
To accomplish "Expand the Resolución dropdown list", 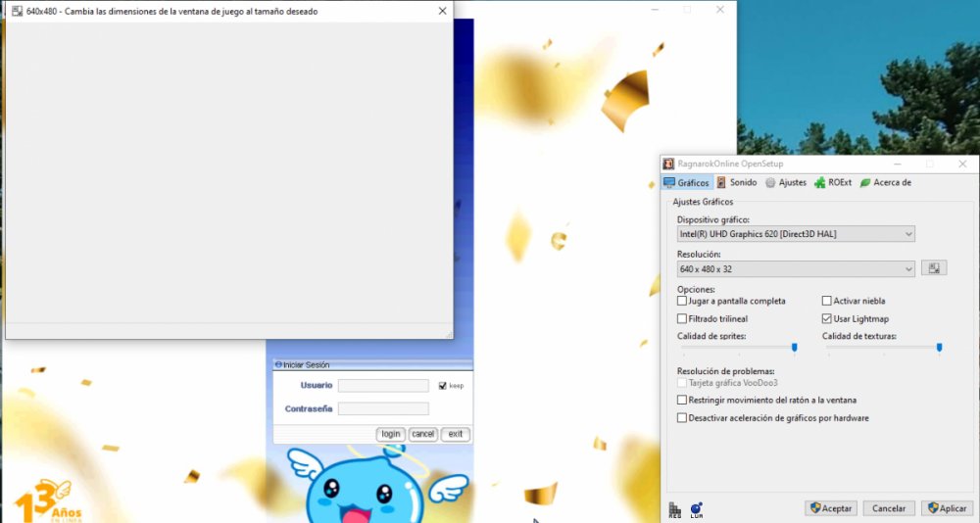I will [x=796, y=268].
